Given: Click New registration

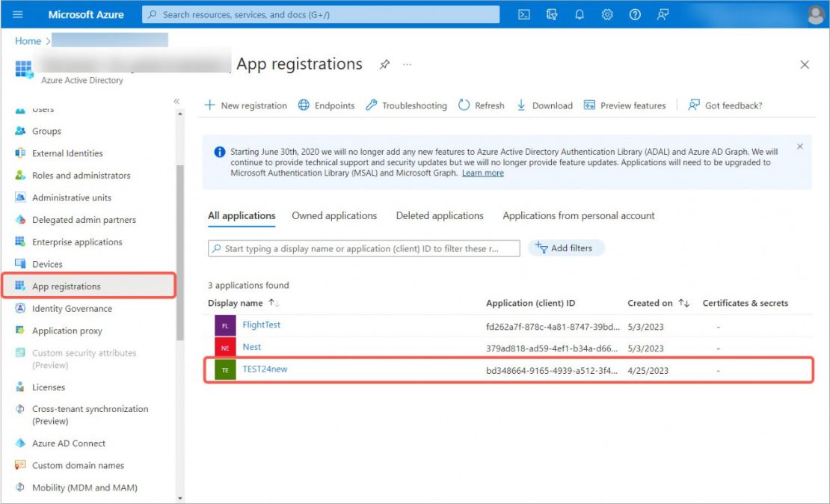Looking at the screenshot, I should click(245, 105).
